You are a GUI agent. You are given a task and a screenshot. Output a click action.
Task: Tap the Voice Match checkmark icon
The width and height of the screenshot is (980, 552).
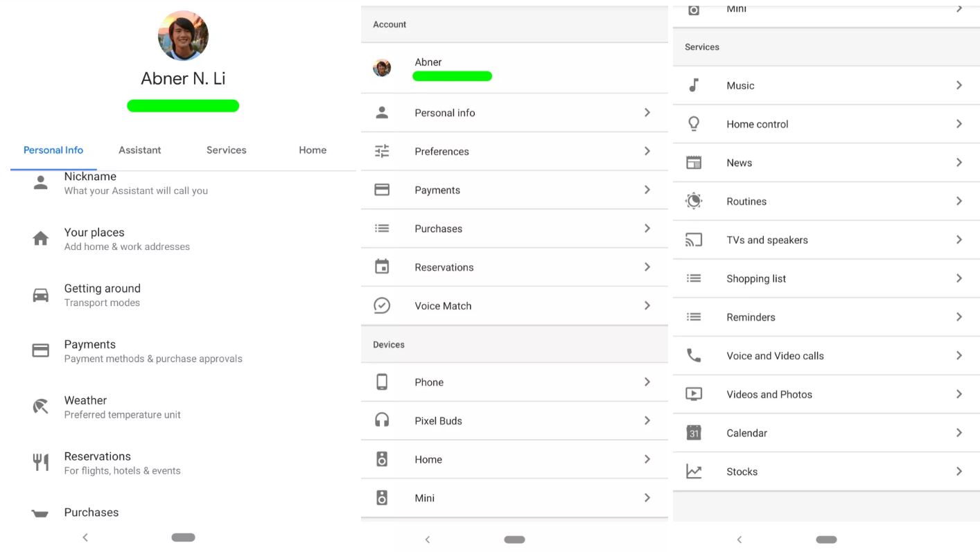[382, 305]
